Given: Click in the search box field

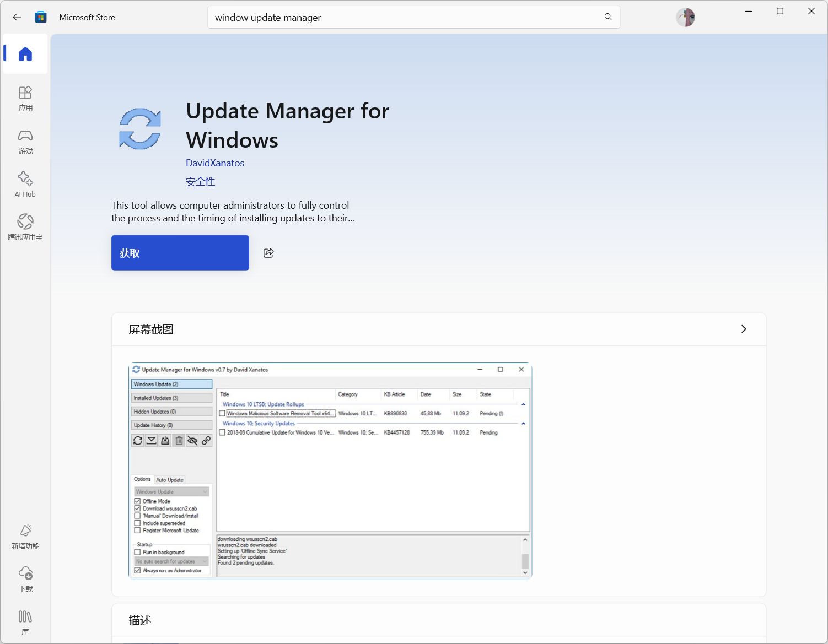Looking at the screenshot, I should pyautogui.click(x=414, y=17).
